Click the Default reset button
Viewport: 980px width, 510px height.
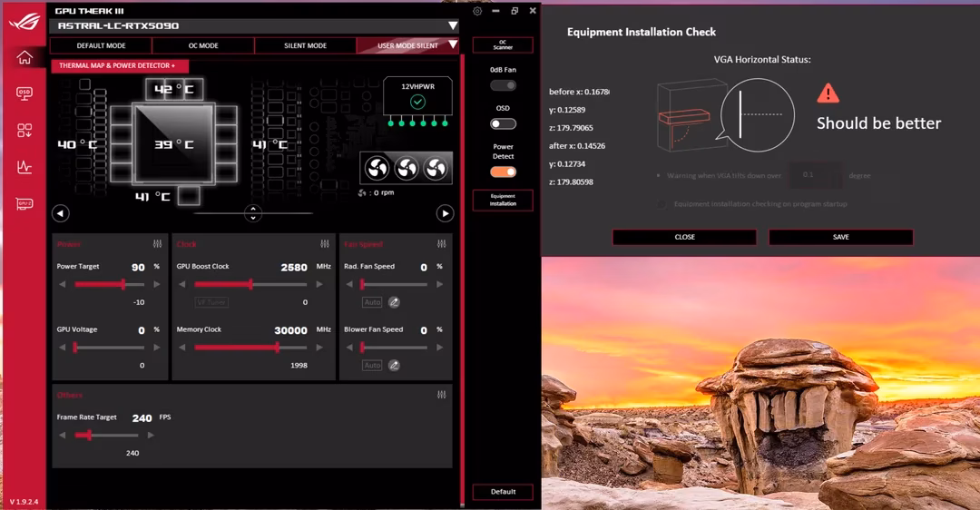[503, 492]
